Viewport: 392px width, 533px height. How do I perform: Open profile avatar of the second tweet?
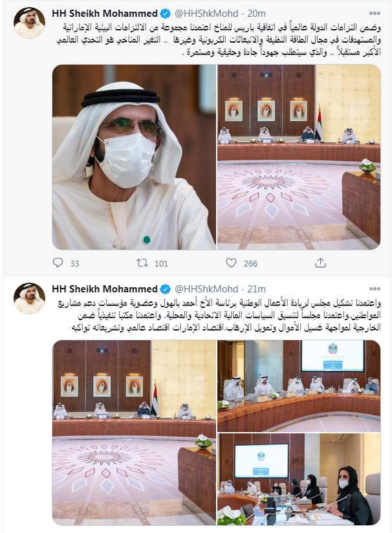(x=29, y=298)
